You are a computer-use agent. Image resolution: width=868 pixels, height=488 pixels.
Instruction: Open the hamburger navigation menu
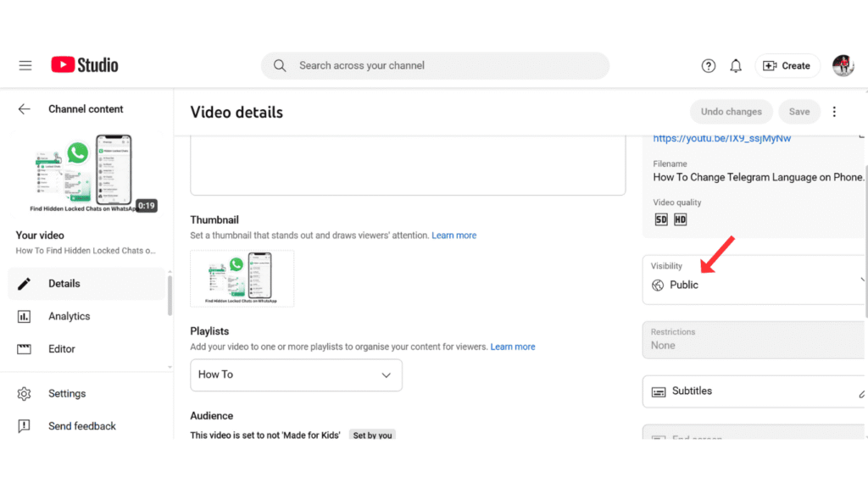(25, 64)
